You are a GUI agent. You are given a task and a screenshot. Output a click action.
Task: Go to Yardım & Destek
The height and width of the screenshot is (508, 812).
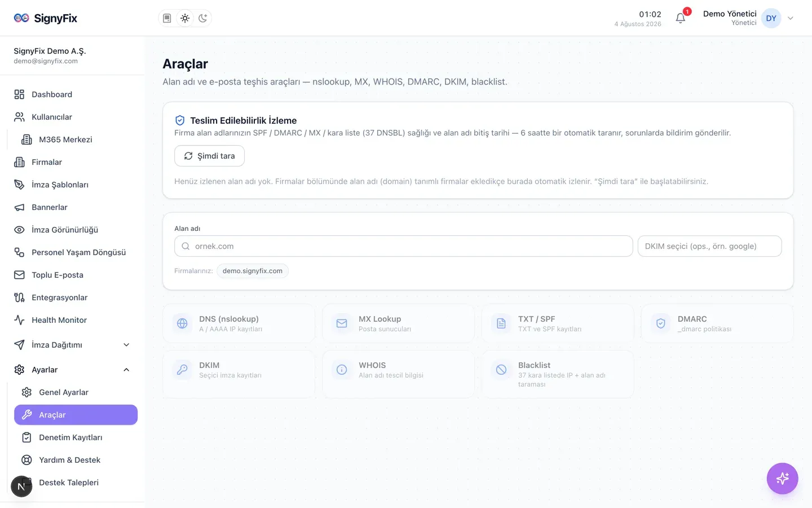[x=76, y=460]
